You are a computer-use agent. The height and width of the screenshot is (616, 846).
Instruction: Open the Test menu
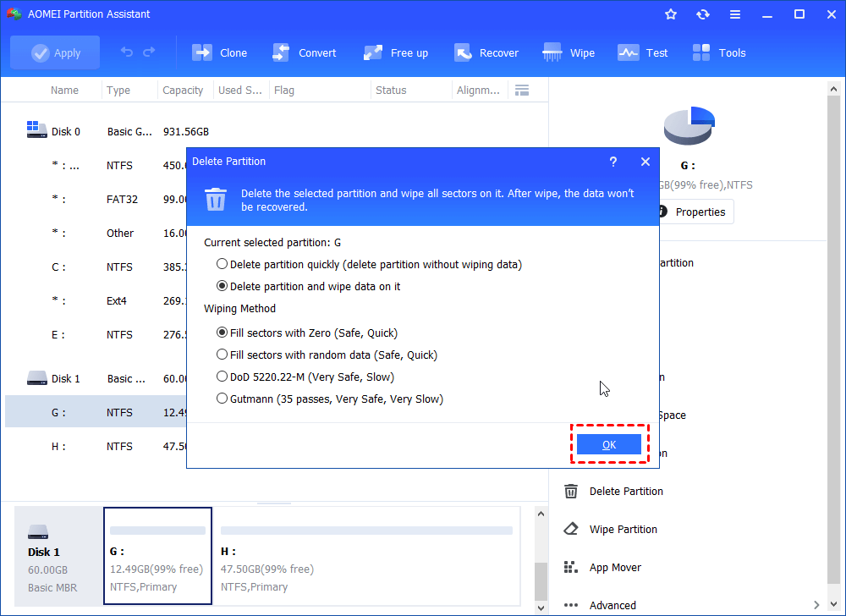[x=643, y=52]
